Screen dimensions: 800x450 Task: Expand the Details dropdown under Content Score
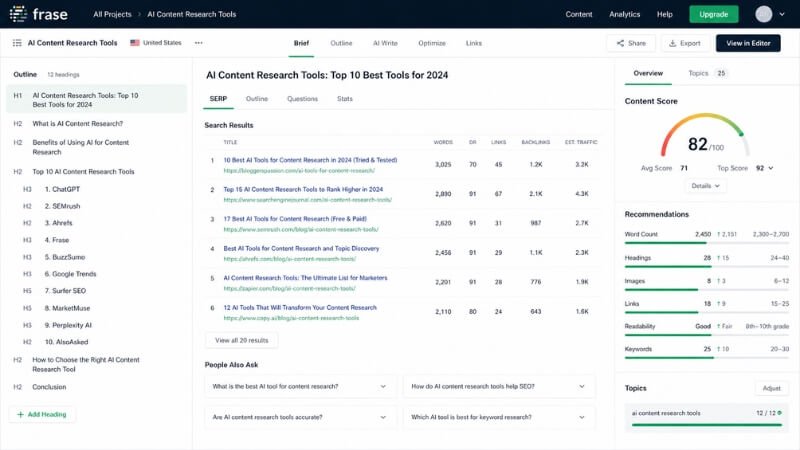click(x=705, y=186)
